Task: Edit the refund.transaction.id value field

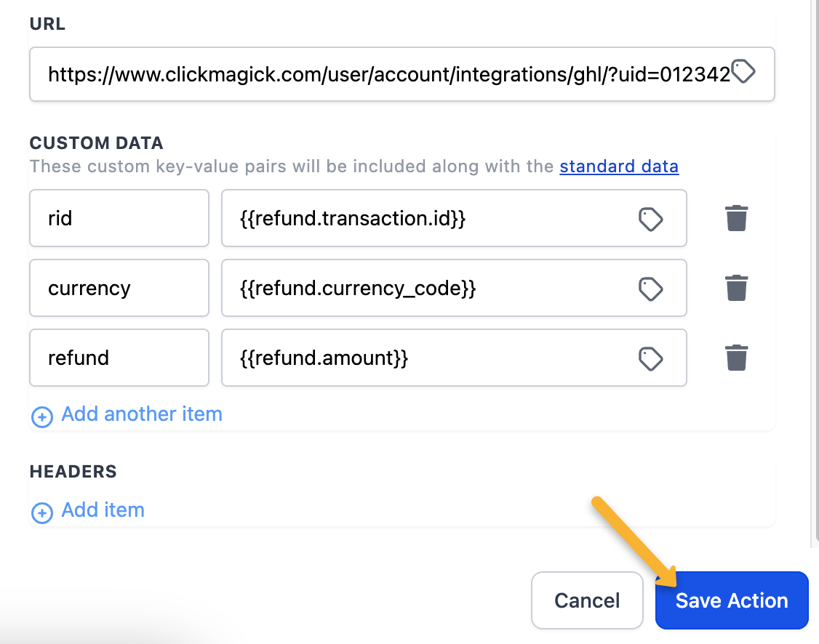Action: point(429,219)
